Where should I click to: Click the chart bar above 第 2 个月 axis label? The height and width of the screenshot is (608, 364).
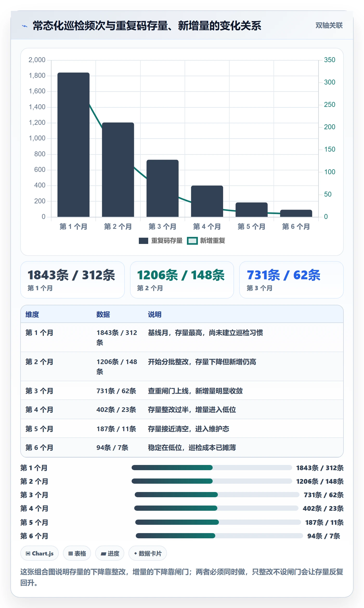118,170
